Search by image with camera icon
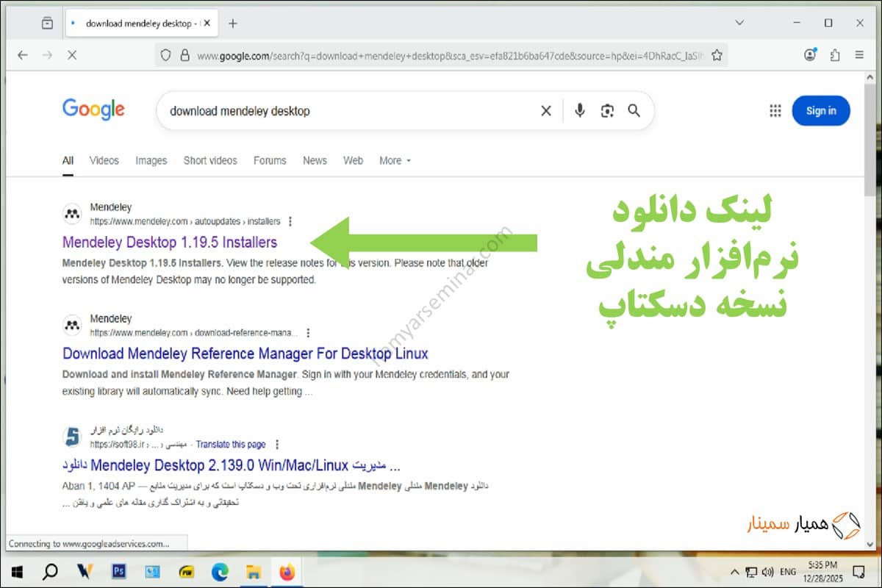The width and height of the screenshot is (882, 588). click(607, 111)
